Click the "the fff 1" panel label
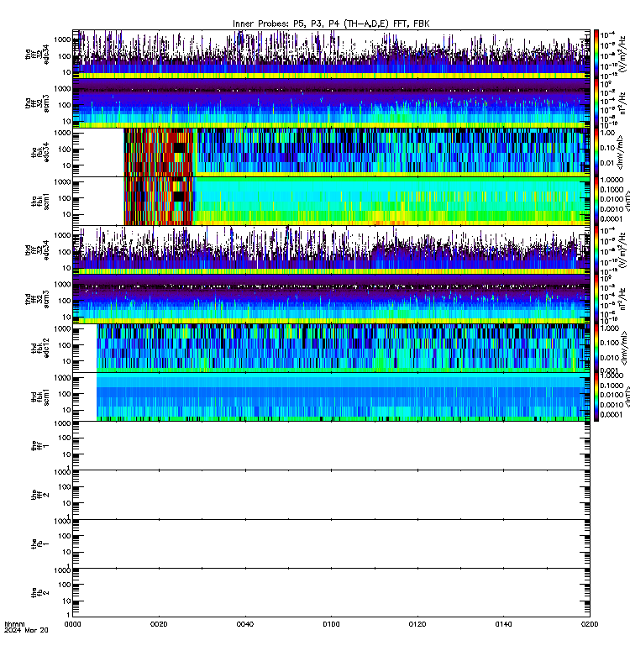630x672 pixels. [x=40, y=446]
